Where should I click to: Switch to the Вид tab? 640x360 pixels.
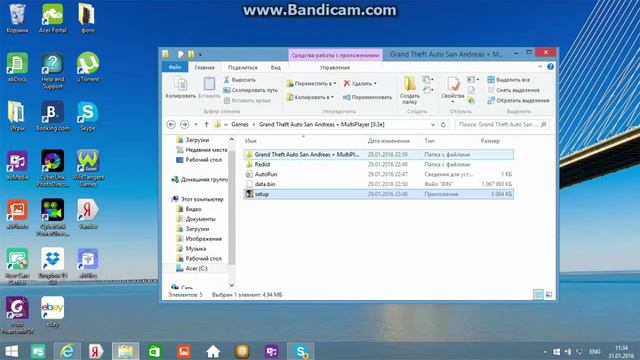pos(276,67)
